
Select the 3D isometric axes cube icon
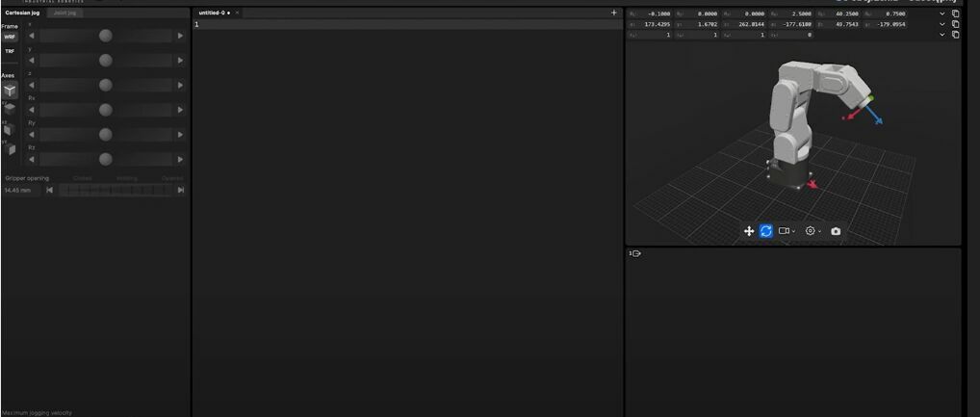10,90
